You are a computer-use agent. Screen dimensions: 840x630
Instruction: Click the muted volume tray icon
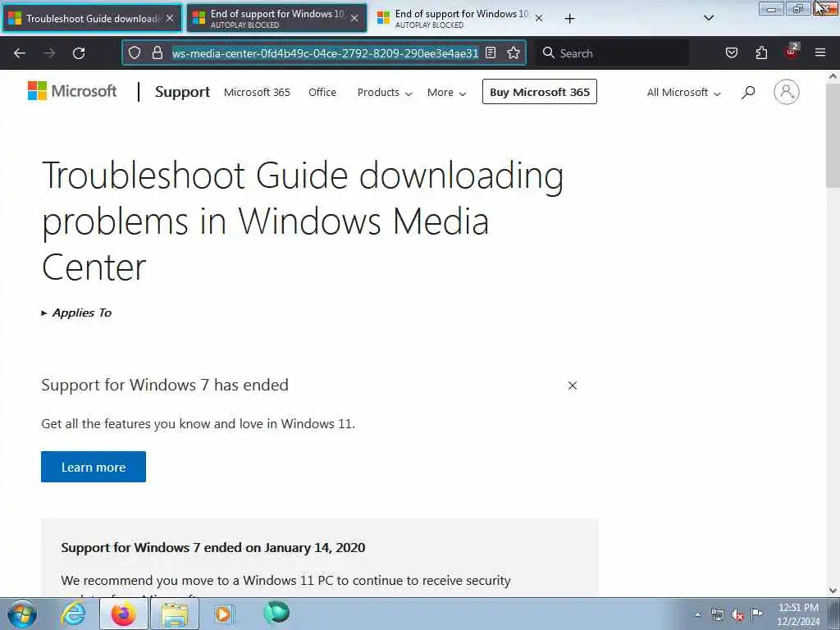(x=737, y=614)
